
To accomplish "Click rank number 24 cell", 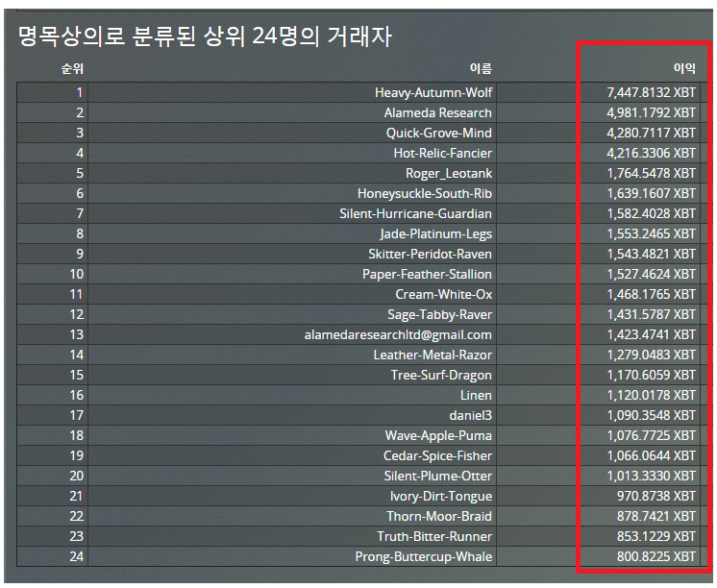I will (x=53, y=556).
